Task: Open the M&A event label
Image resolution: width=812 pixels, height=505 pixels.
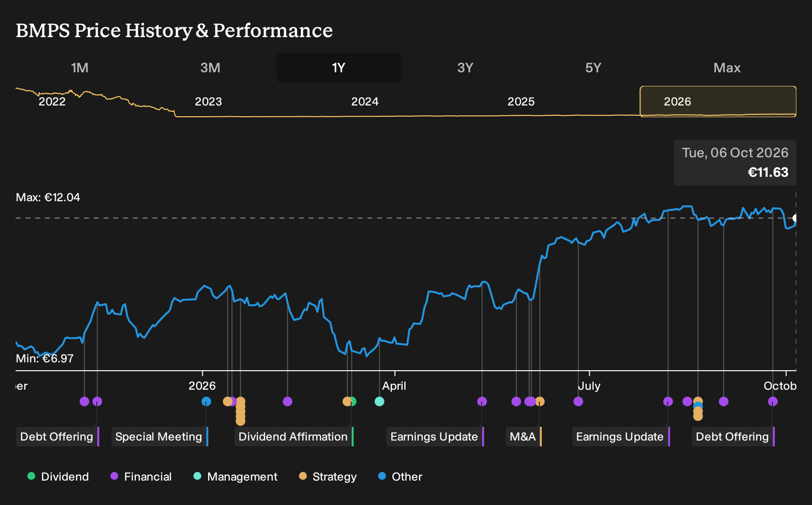Action: [524, 437]
